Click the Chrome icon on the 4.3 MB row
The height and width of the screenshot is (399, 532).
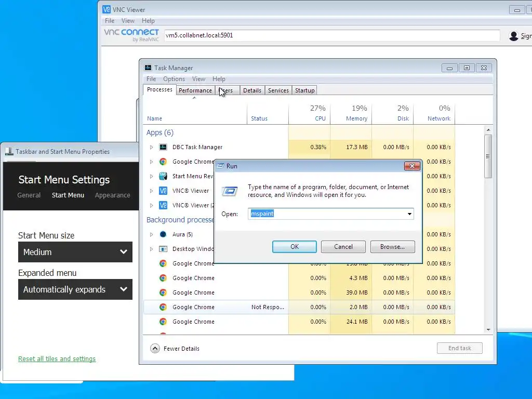163,278
